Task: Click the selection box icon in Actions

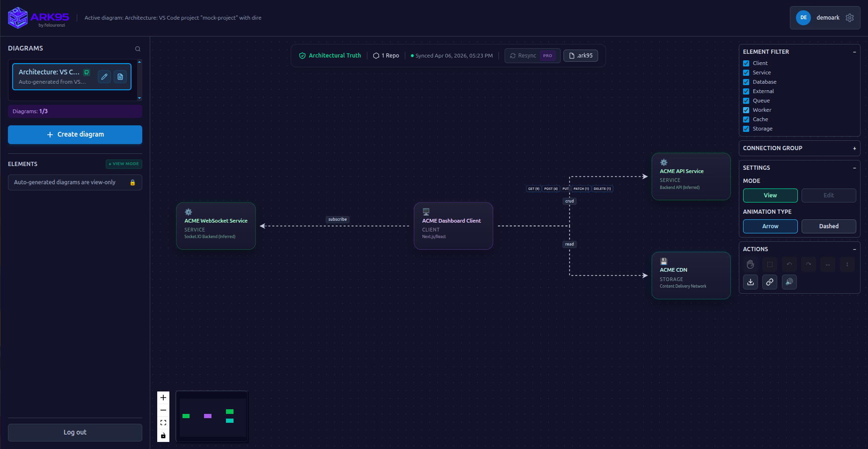Action: tap(770, 264)
